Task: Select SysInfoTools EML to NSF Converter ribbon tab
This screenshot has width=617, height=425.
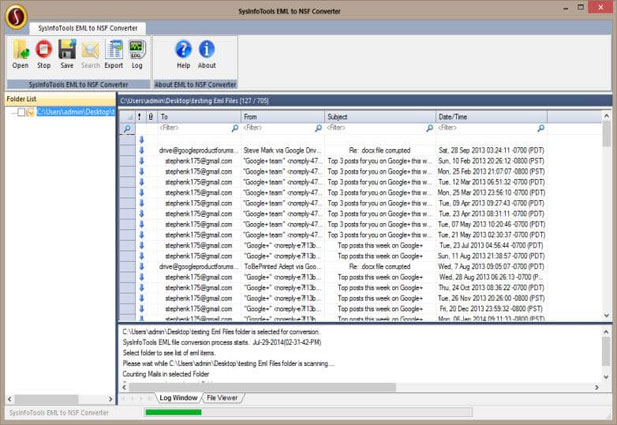Action: click(88, 28)
